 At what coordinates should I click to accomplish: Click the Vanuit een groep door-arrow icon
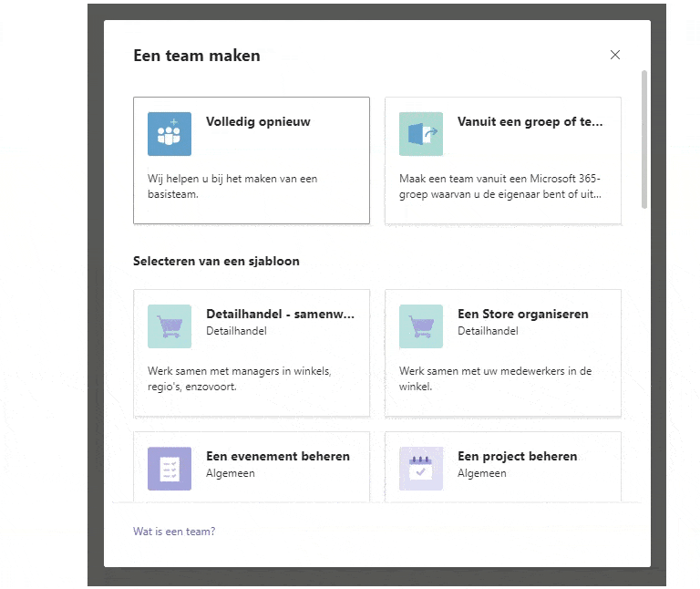(421, 134)
